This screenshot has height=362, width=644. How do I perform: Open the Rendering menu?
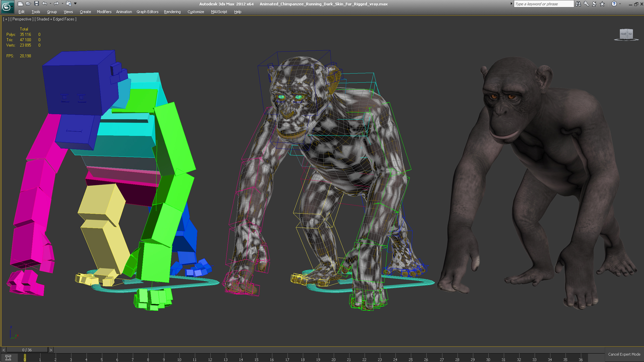click(x=172, y=12)
